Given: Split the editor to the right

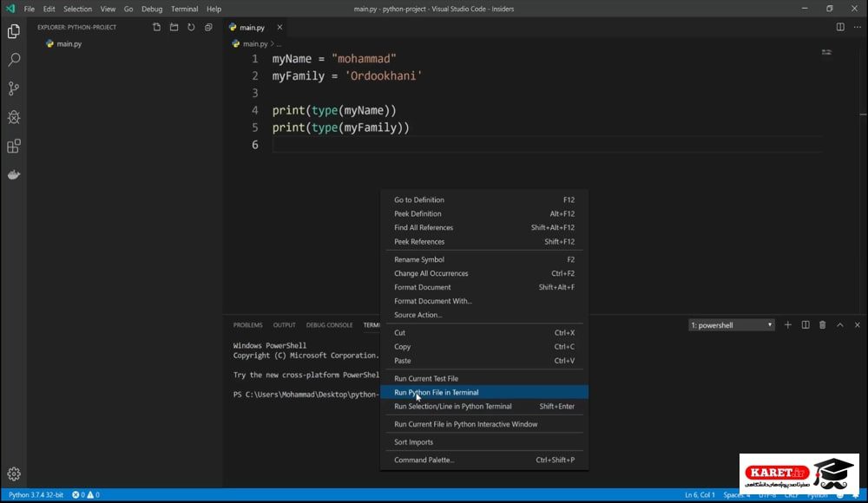Looking at the screenshot, I should pos(840,27).
